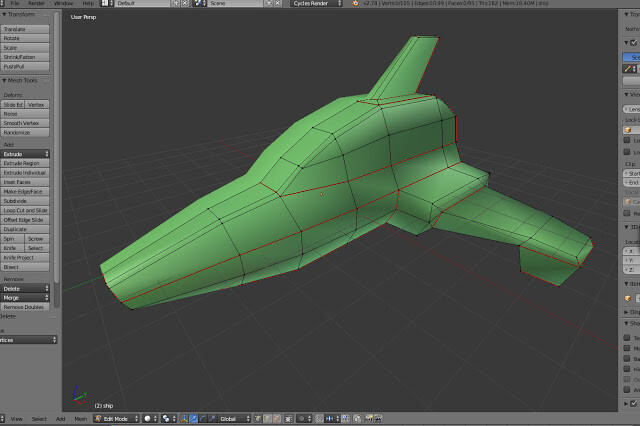Screen dimensions: 640x426
Task: Toggle the snap magnet icon
Action: (320, 419)
